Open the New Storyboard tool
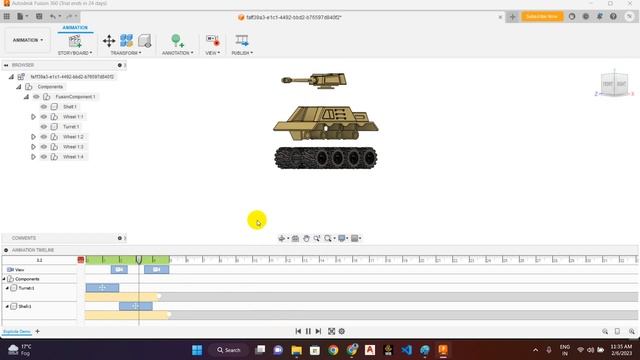The width and height of the screenshot is (640, 360). [75, 41]
